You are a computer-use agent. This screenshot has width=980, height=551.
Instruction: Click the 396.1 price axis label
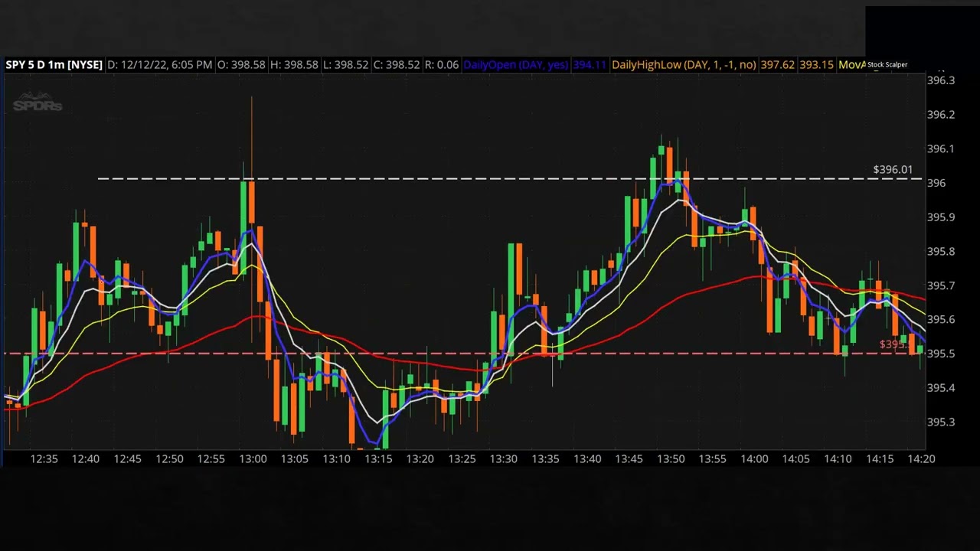point(941,149)
